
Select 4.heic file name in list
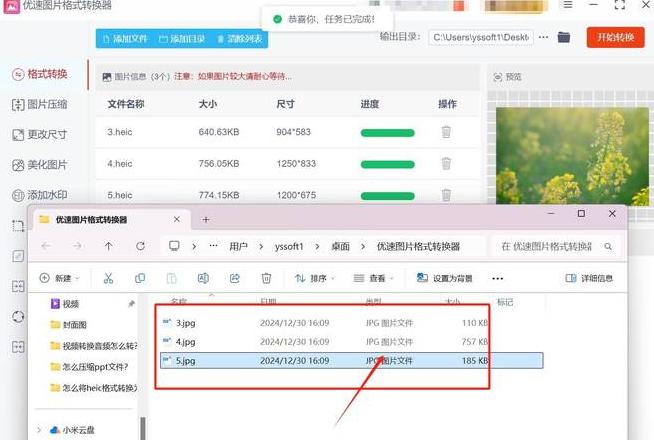(x=120, y=163)
